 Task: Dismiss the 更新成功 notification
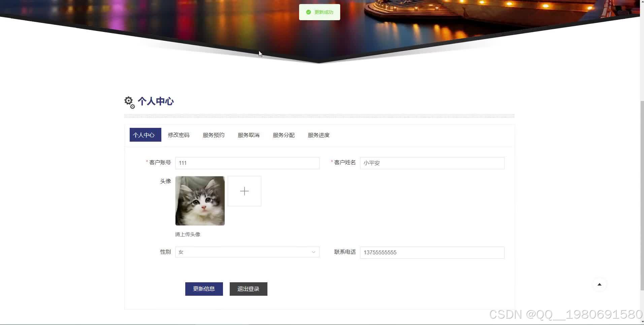click(319, 12)
